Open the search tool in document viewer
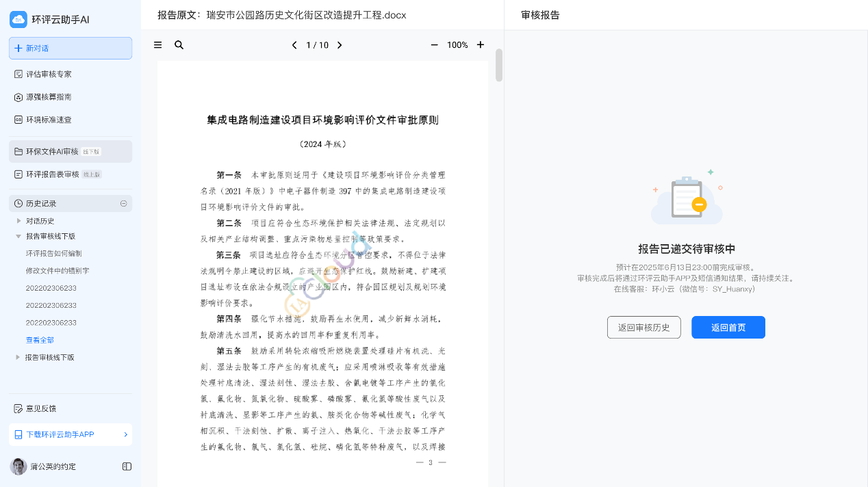Viewport: 868px width, 487px height. 179,45
